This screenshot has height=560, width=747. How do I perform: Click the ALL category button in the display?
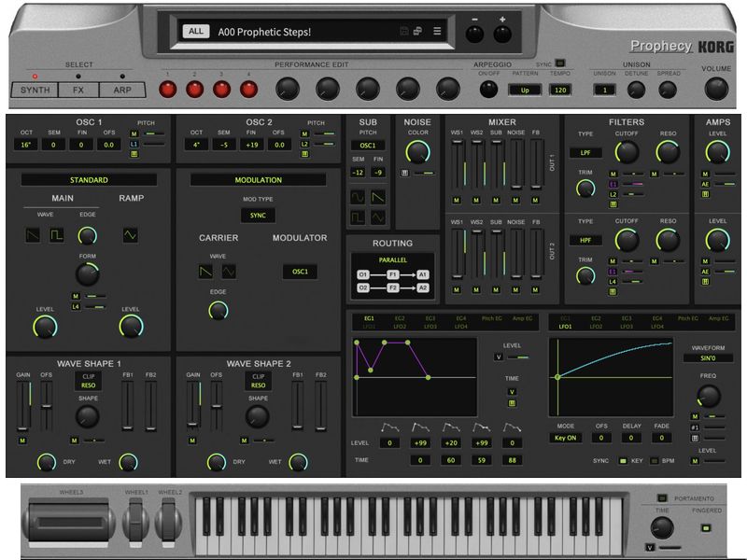[198, 30]
